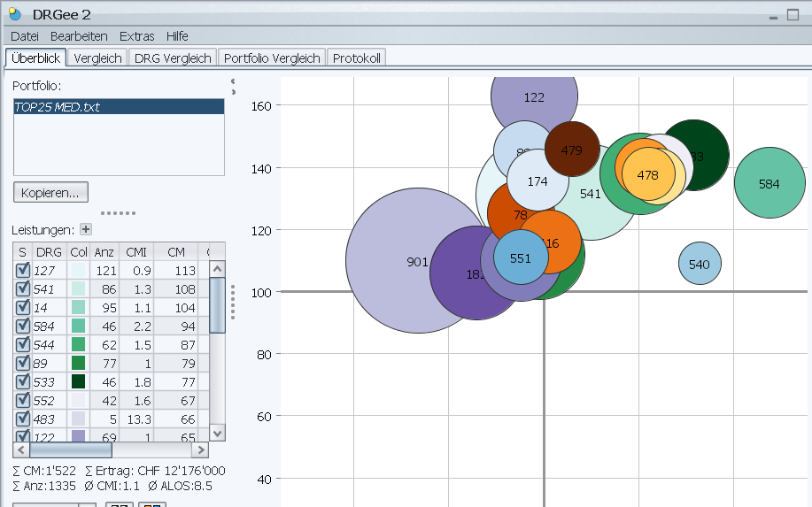
Task: Click the bubble labeled 540 in chart
Action: 700,264
